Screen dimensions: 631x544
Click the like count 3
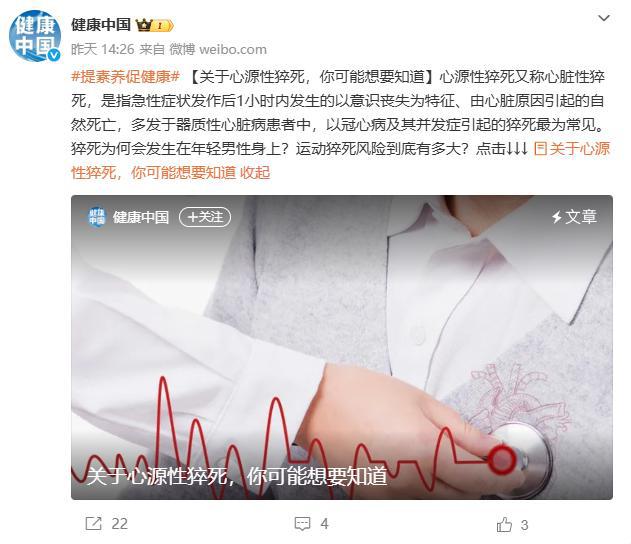click(524, 525)
